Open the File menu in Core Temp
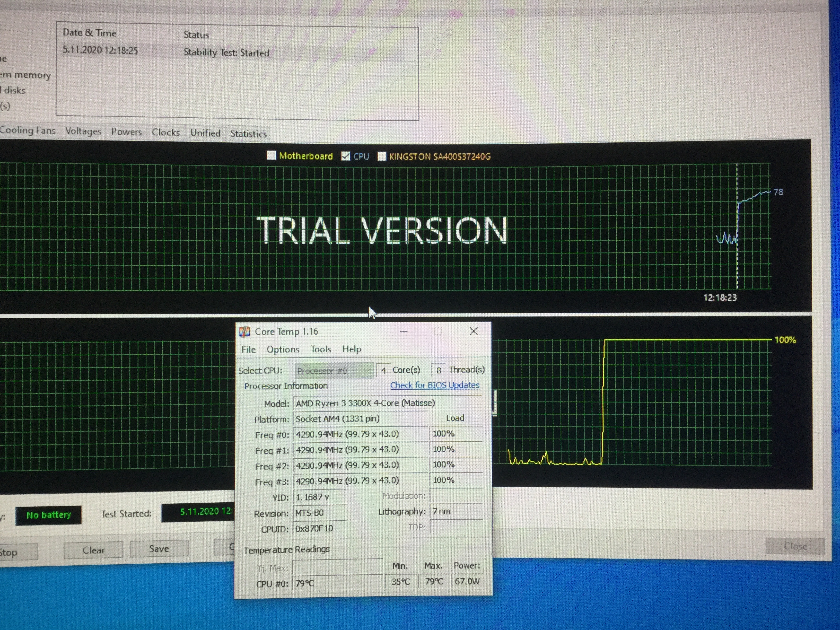840x630 pixels. 248,349
